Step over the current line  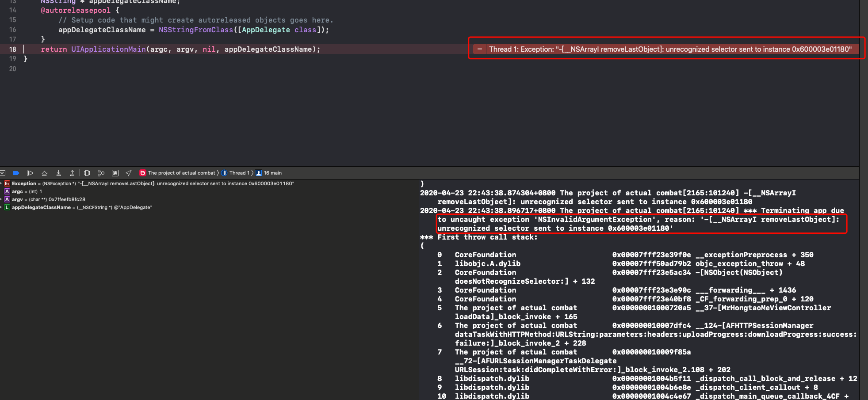pos(44,173)
